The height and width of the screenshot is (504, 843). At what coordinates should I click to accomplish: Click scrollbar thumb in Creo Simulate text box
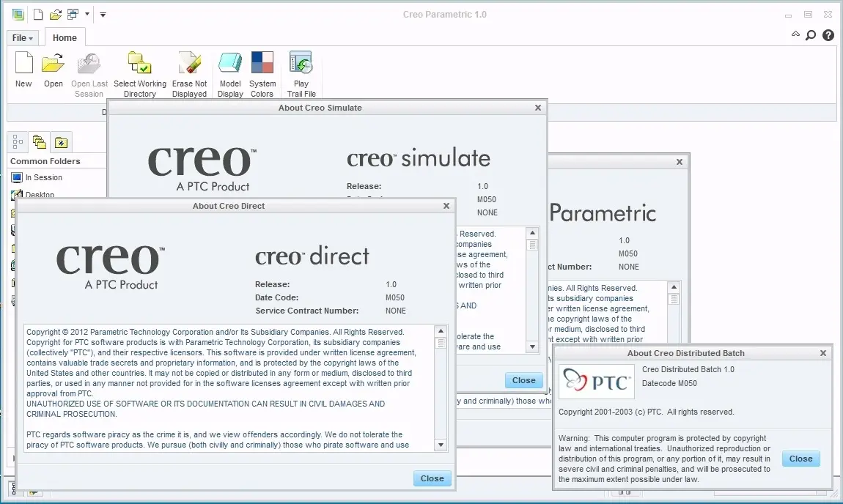pos(532,245)
